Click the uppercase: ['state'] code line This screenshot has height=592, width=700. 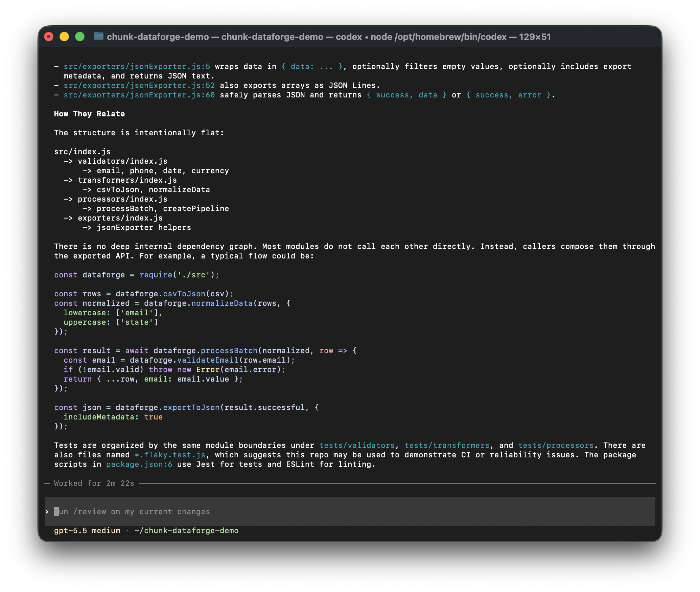111,322
